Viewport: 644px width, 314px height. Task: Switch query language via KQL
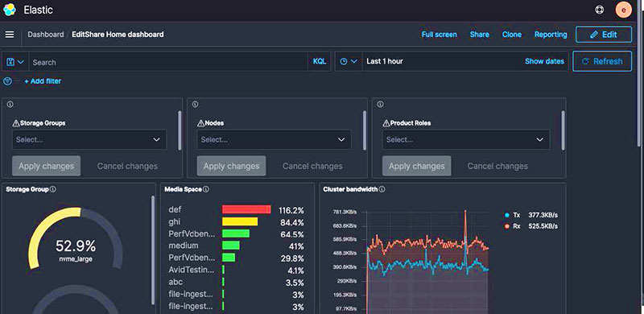(319, 61)
